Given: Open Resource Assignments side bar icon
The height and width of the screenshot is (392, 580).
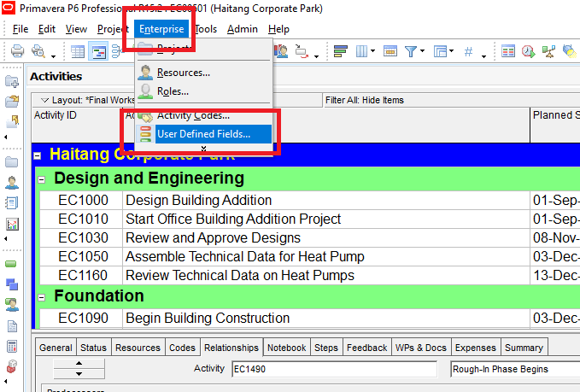Looking at the screenshot, I should pos(12,305).
